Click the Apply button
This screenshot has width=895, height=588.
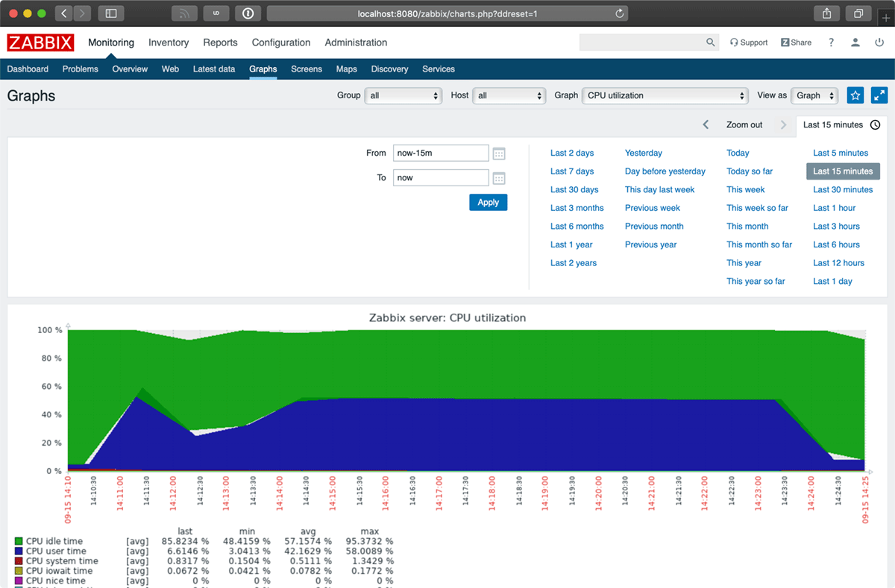[x=489, y=202]
